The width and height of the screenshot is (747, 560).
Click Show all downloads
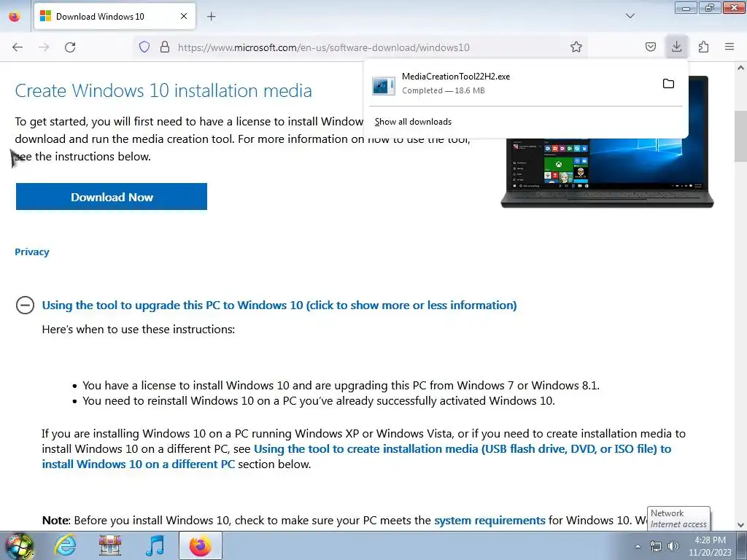pos(413,122)
